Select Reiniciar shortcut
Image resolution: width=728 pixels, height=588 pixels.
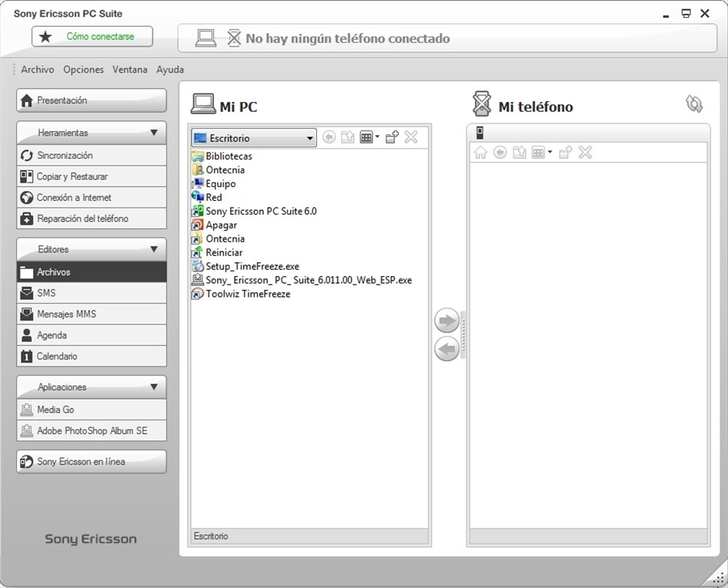tap(217, 252)
